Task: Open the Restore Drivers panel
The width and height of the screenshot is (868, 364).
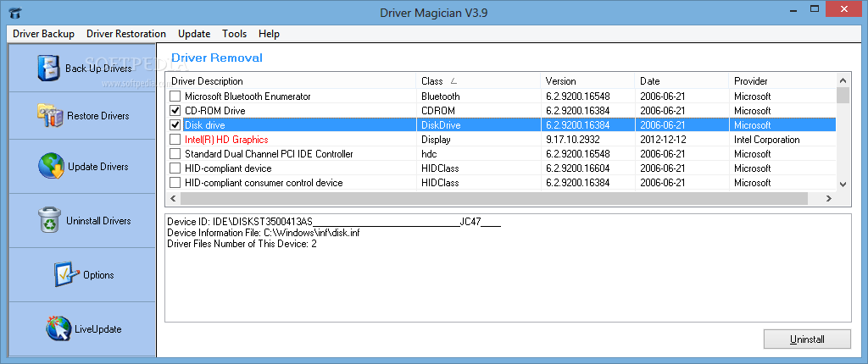Action: (82, 116)
